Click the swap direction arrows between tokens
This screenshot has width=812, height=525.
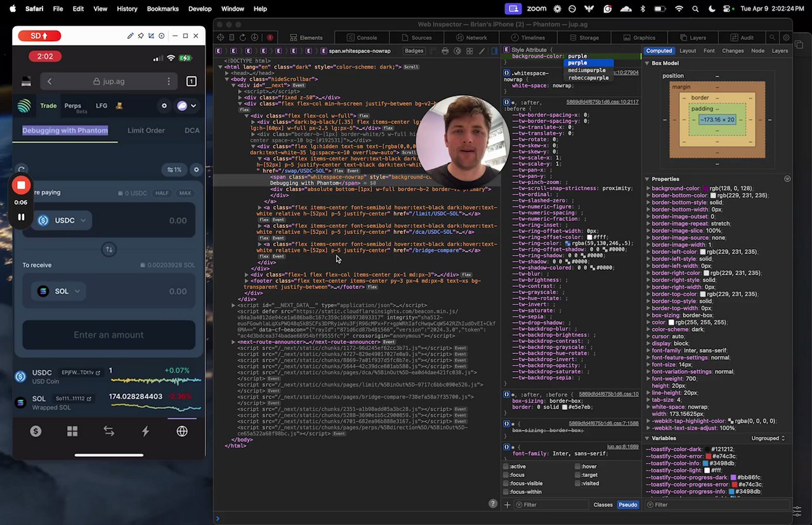[x=108, y=249]
